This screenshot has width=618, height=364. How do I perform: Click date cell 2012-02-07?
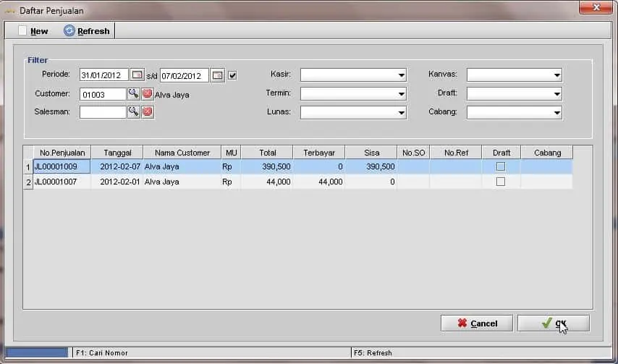(117, 166)
